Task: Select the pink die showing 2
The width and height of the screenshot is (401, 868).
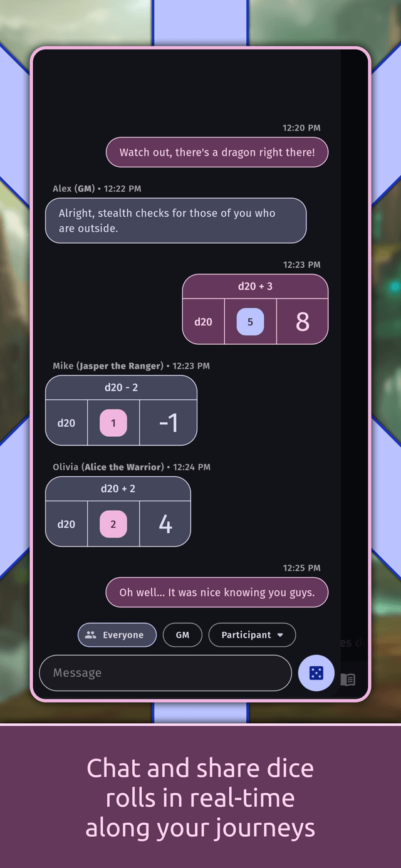Action: click(113, 525)
